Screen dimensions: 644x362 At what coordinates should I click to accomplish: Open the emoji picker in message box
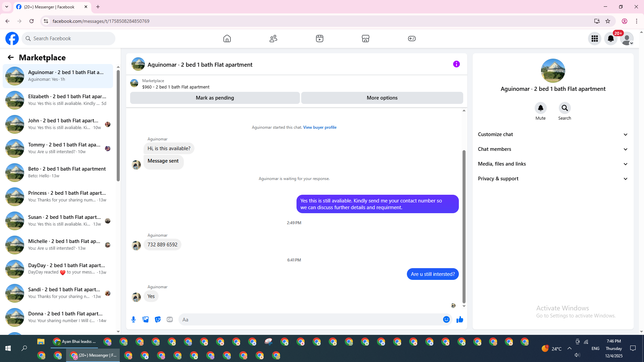point(446,319)
